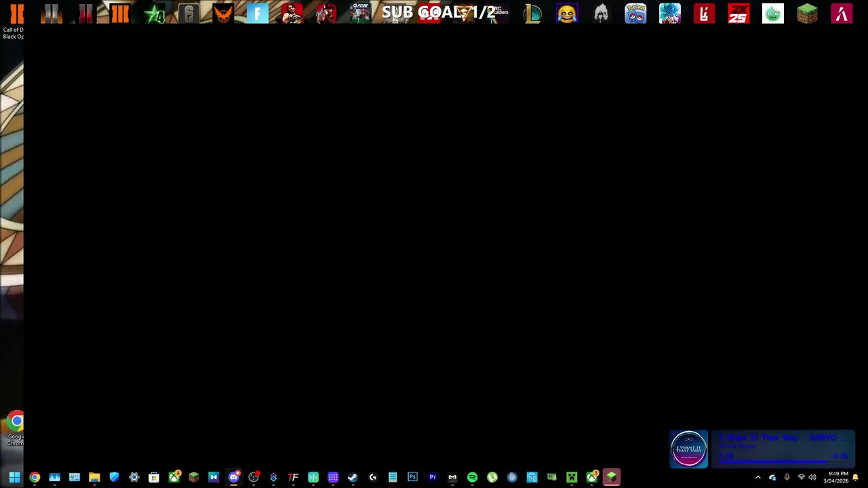Open Wi-Fi network tray icon

[801, 477]
